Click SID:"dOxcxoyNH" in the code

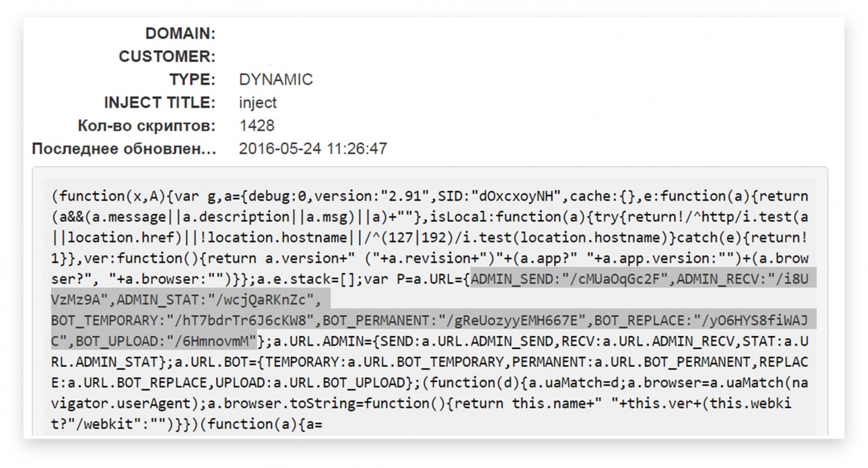pyautogui.click(x=499, y=196)
